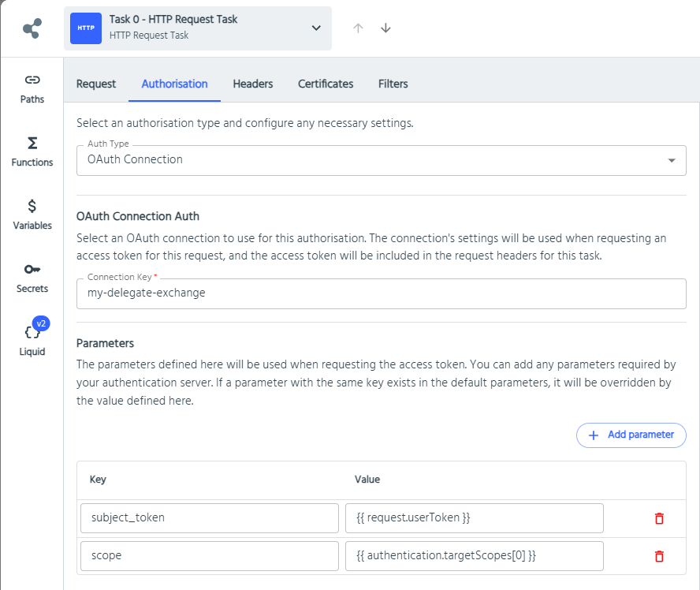The image size is (700, 590).
Task: Select the Authorisation tab
Action: (174, 84)
